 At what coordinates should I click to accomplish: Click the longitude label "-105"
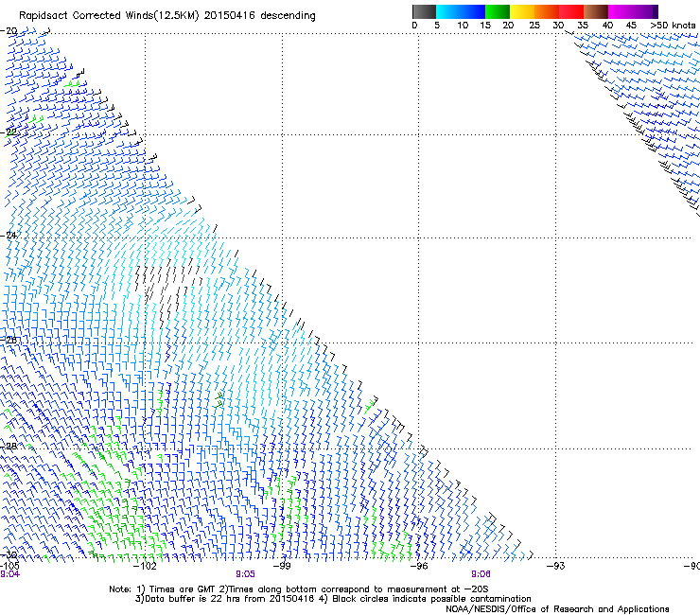(9, 566)
